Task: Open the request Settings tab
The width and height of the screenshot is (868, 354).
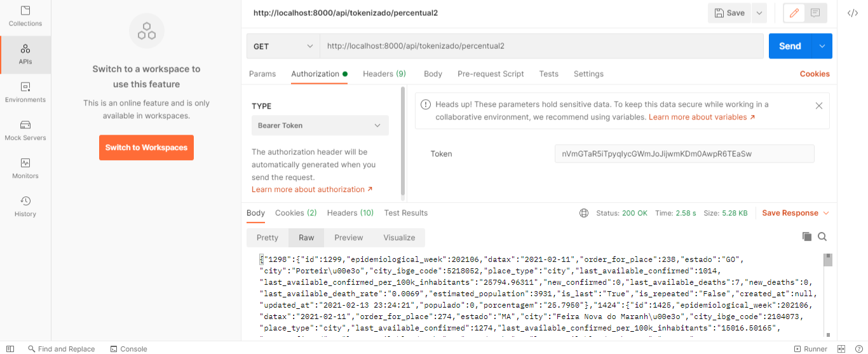Action: [x=588, y=74]
